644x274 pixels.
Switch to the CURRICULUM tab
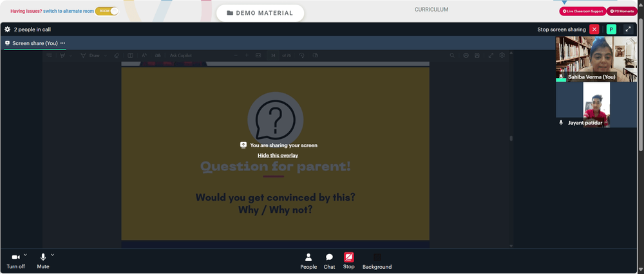(x=431, y=10)
